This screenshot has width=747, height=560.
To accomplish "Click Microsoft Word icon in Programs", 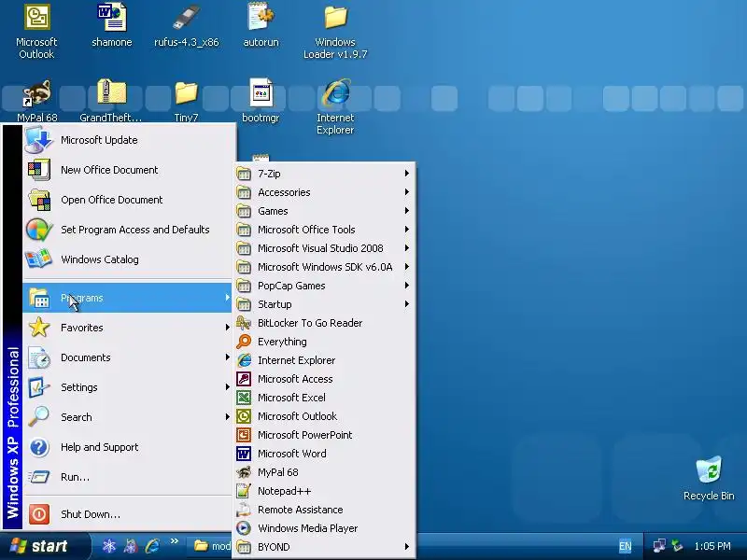I will [244, 454].
